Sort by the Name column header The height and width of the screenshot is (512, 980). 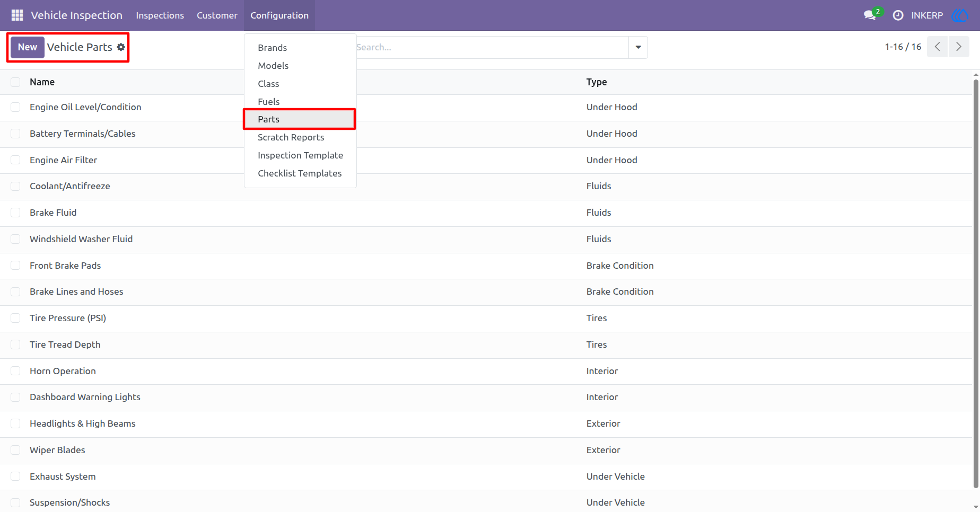42,82
